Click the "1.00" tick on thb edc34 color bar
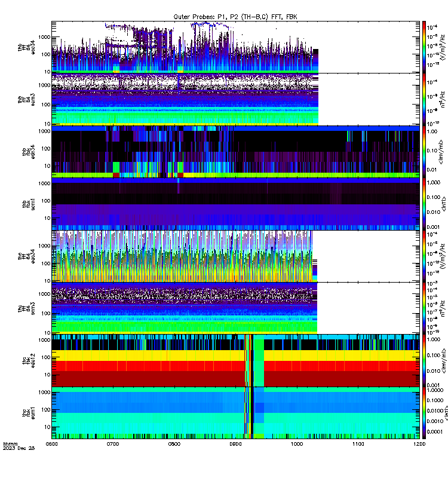 (x=432, y=131)
